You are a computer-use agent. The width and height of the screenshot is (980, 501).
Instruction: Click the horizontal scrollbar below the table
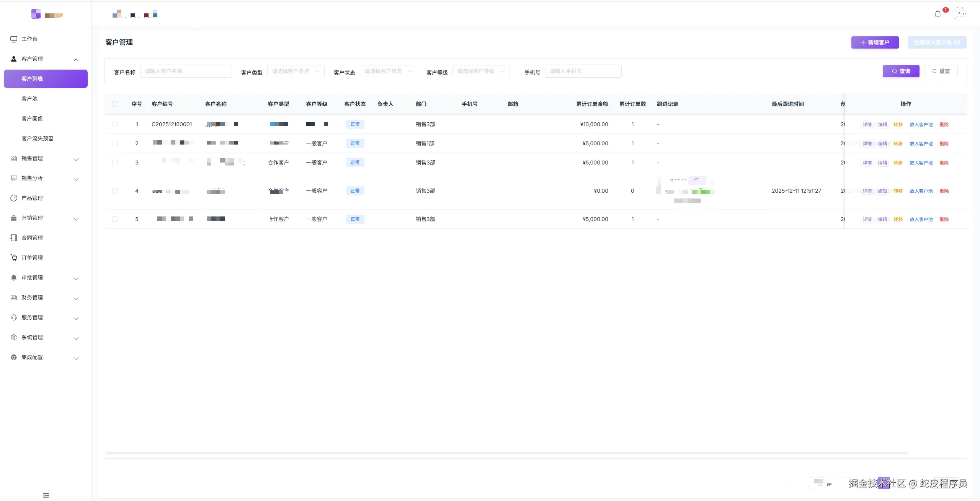click(x=506, y=453)
